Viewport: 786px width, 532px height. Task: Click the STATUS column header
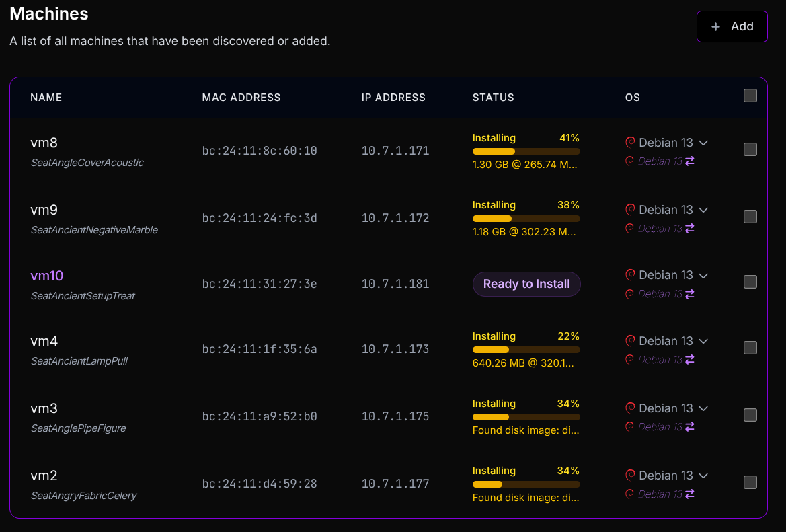click(x=493, y=98)
